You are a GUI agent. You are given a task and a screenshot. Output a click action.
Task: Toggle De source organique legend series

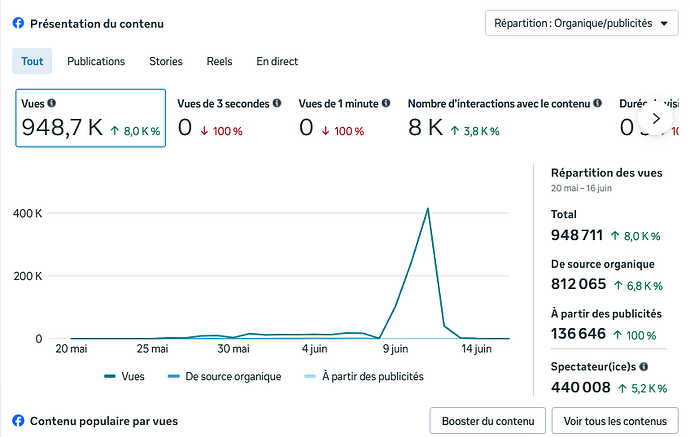pyautogui.click(x=224, y=376)
